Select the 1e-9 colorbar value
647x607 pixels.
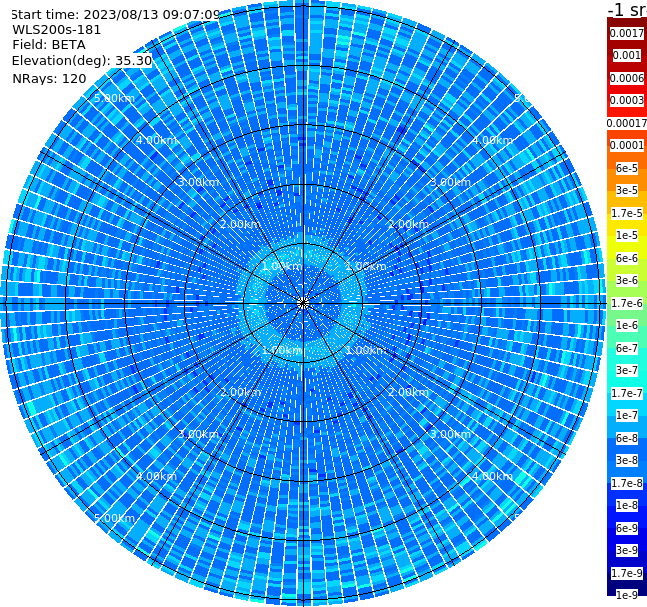tap(627, 595)
